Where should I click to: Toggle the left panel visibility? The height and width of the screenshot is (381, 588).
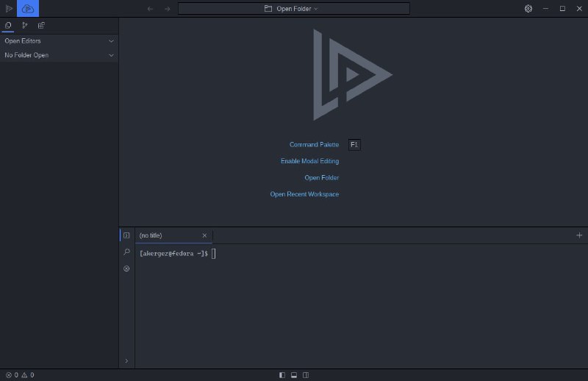tap(282, 375)
